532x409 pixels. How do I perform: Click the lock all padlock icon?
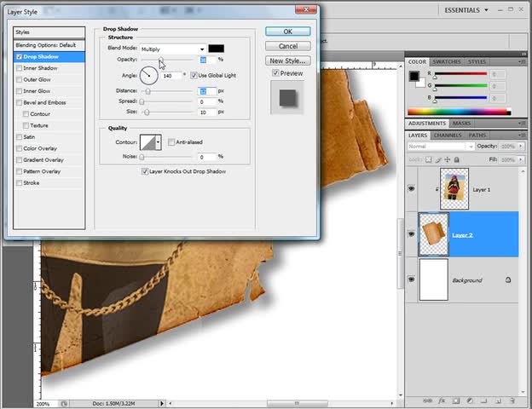(x=457, y=159)
